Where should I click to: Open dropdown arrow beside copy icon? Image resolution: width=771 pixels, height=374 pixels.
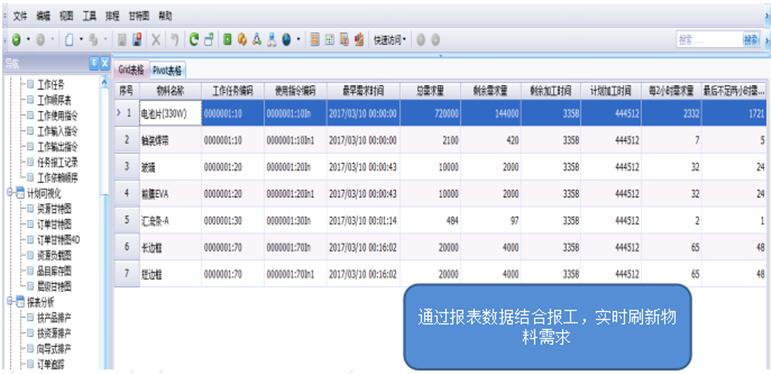tap(105, 40)
